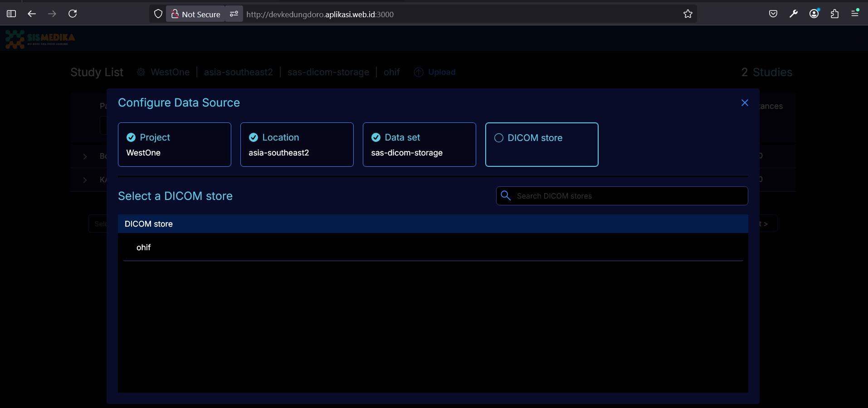Click the Search DICOM stores field

622,196
